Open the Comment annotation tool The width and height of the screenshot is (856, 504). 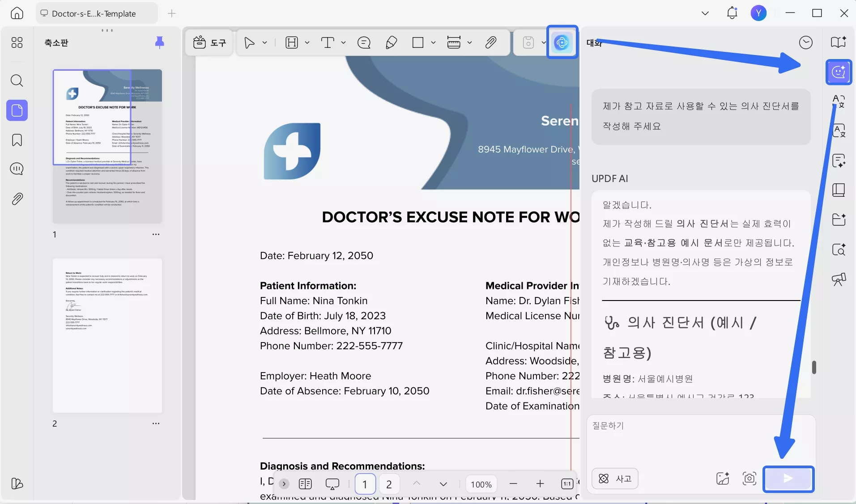pos(364,42)
